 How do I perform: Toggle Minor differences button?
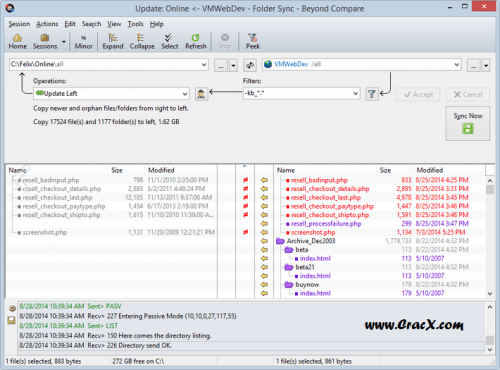tap(84, 42)
